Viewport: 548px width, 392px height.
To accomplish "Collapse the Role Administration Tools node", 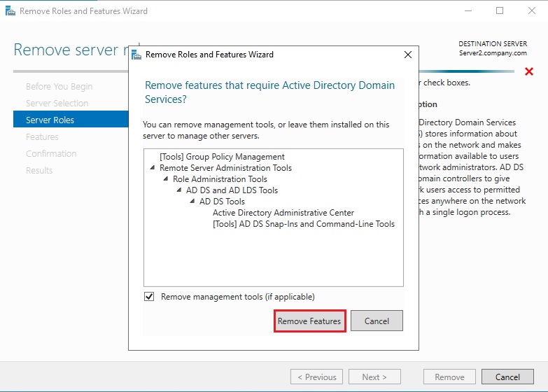I will point(166,179).
